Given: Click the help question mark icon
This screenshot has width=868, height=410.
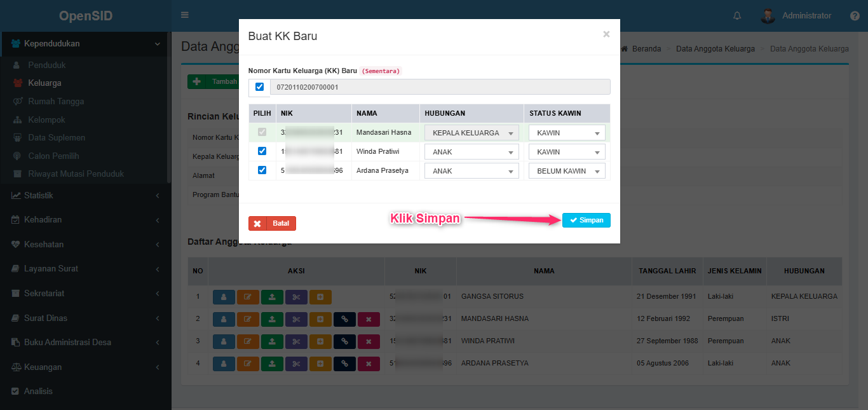Looking at the screenshot, I should 855,16.
